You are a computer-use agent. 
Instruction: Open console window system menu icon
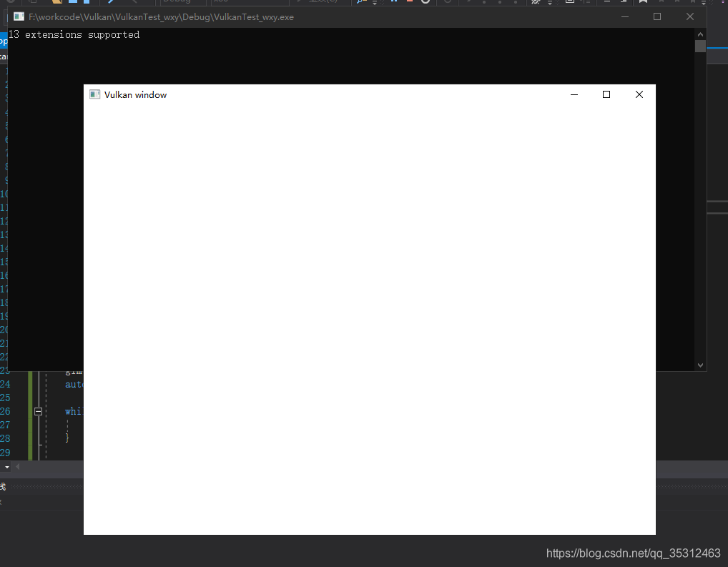[19, 16]
